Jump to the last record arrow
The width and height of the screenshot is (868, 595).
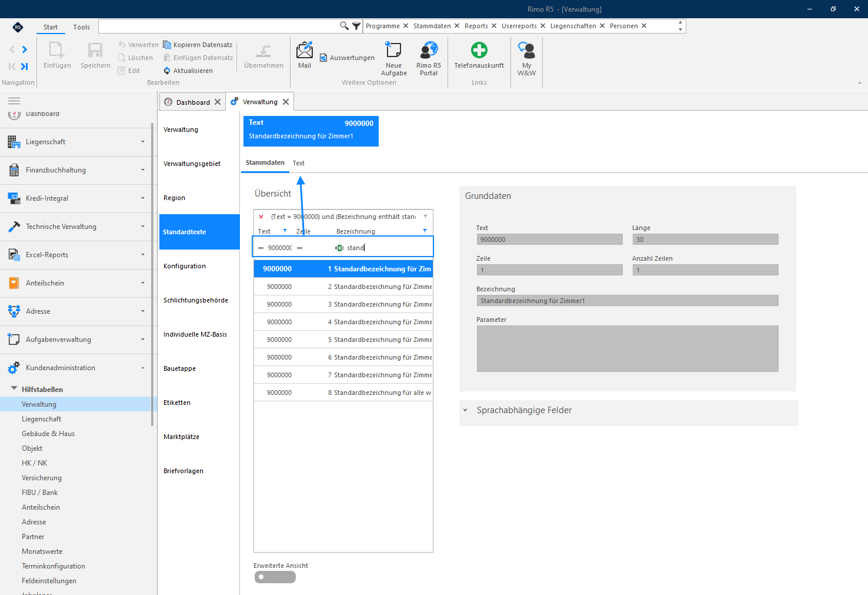coord(25,67)
